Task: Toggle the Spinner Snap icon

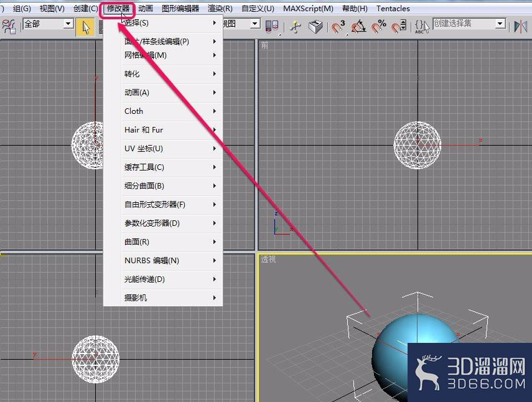Action: (x=399, y=27)
